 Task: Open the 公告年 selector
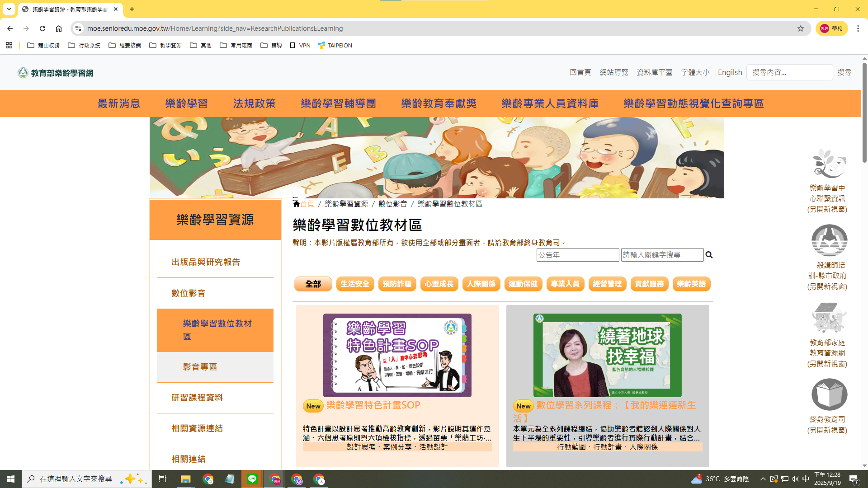coord(578,255)
